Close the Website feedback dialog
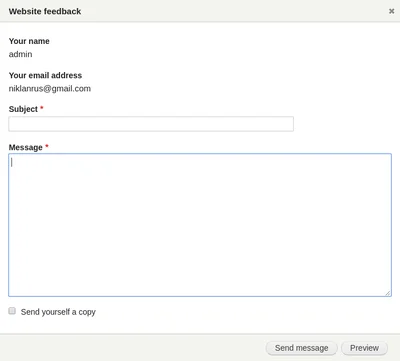The width and height of the screenshot is (400, 361). click(x=391, y=11)
